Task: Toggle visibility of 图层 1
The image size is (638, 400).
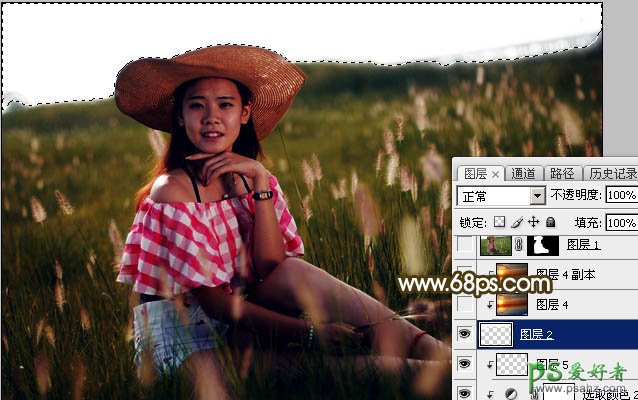Action: 465,245
